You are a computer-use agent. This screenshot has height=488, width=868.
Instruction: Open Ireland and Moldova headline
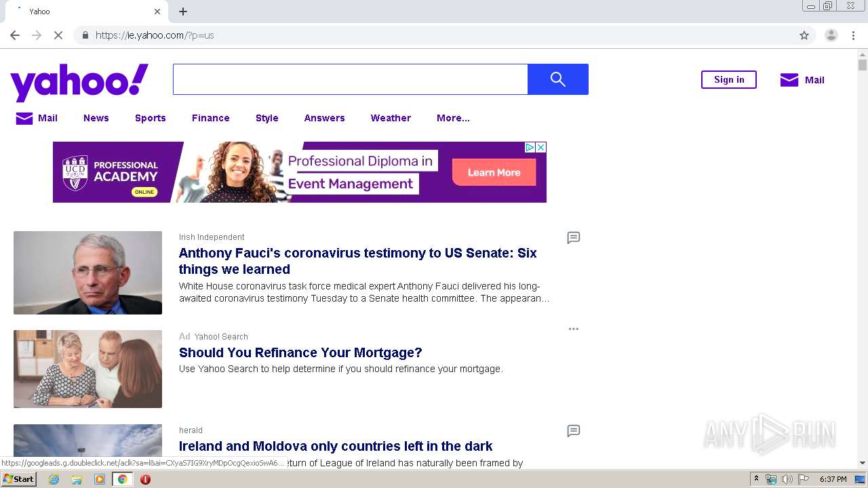[x=336, y=446]
